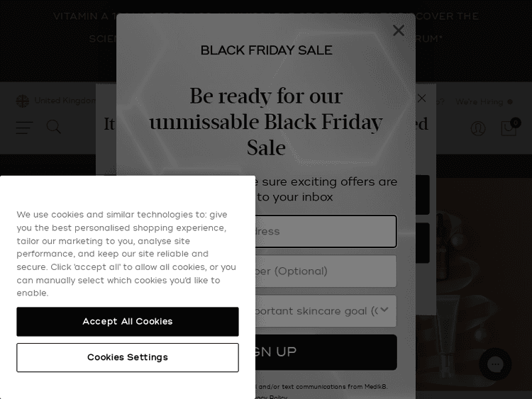Open the United Kingdom region selector

click(64, 101)
